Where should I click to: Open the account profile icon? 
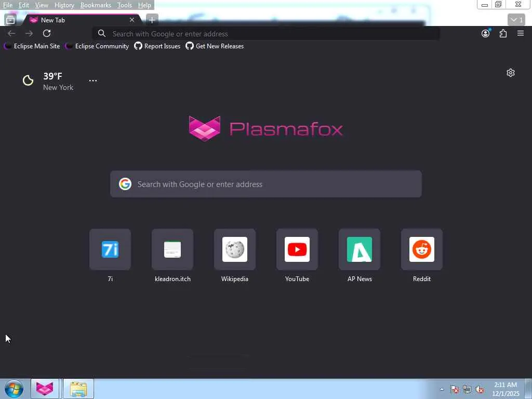pos(486,33)
